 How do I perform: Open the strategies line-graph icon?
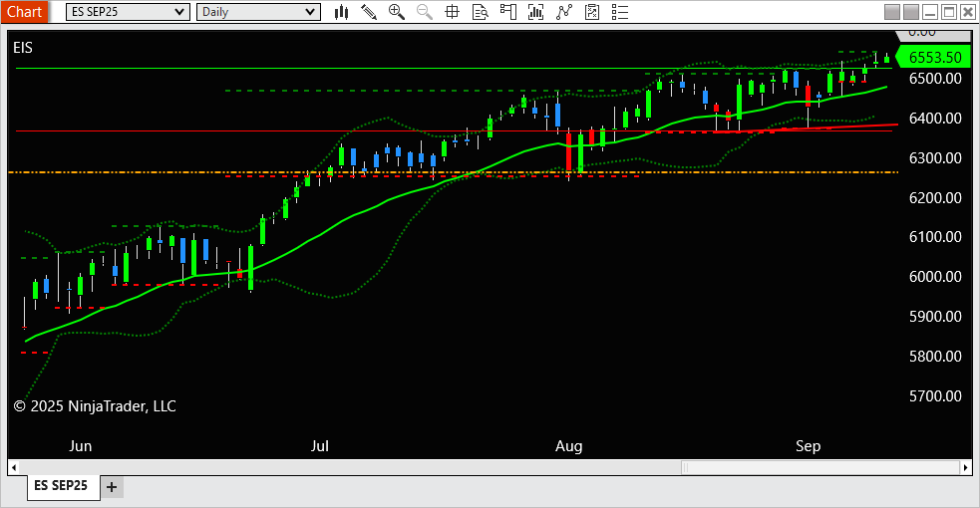[564, 12]
